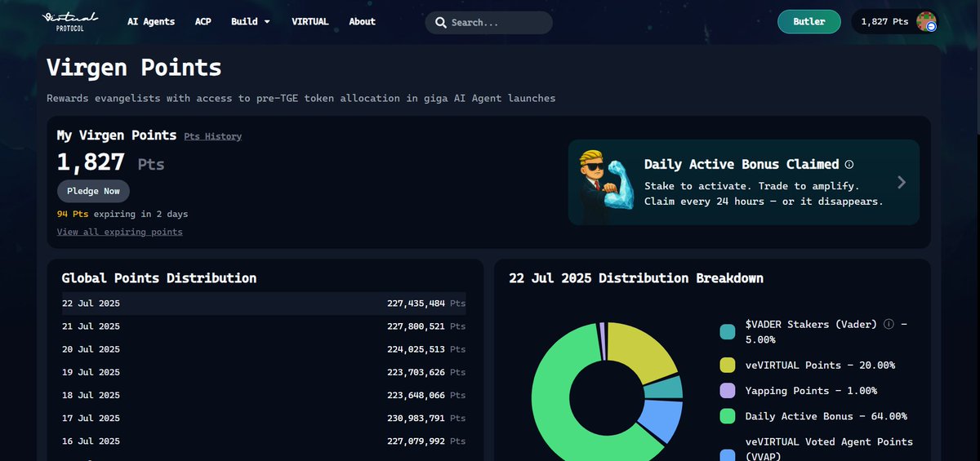Viewport: 980px width, 461px height.
Task: Open View all expiring points link
Action: [120, 232]
